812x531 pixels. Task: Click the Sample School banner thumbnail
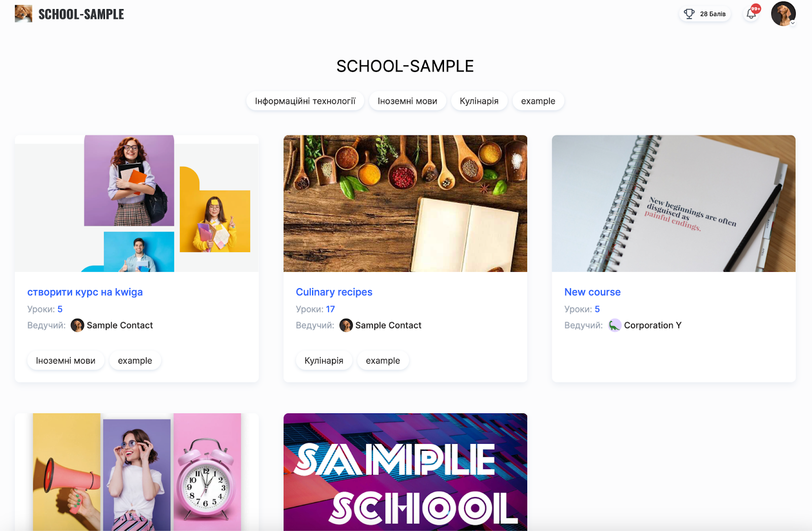[x=405, y=472]
